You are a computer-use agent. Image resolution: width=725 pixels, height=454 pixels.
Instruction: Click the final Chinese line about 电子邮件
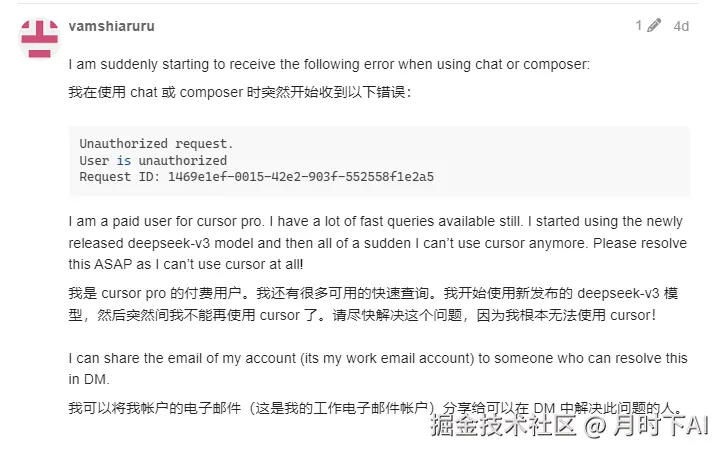point(375,408)
